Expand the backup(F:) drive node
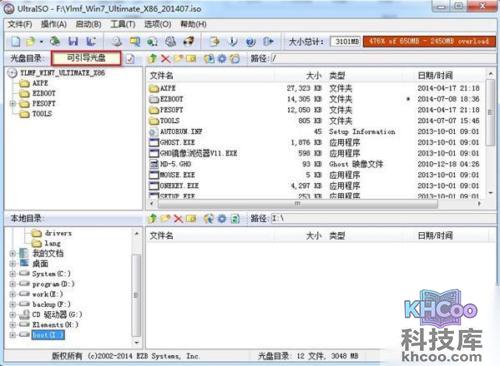500x366 pixels. pos(12,304)
